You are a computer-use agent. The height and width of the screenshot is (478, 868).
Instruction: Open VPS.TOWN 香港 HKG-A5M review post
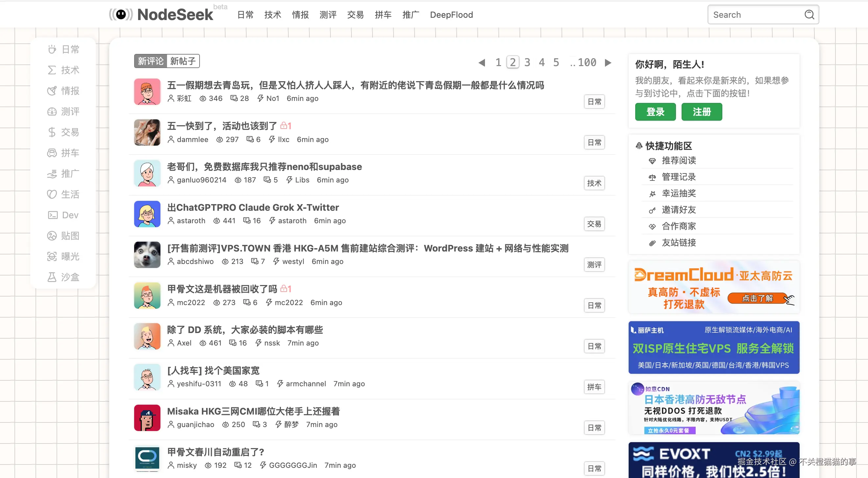[x=368, y=248]
